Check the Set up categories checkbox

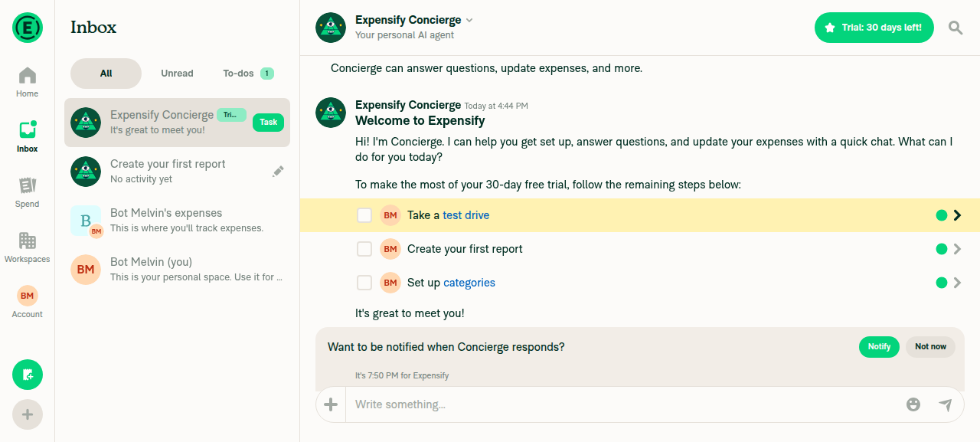click(x=364, y=283)
